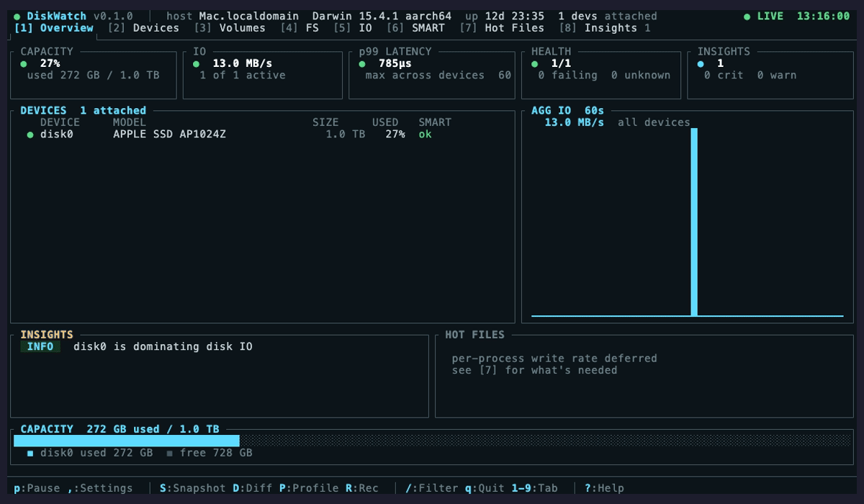The image size is (864, 504).
Task: Click the green dot beside 785µs latency
Action: click(362, 63)
